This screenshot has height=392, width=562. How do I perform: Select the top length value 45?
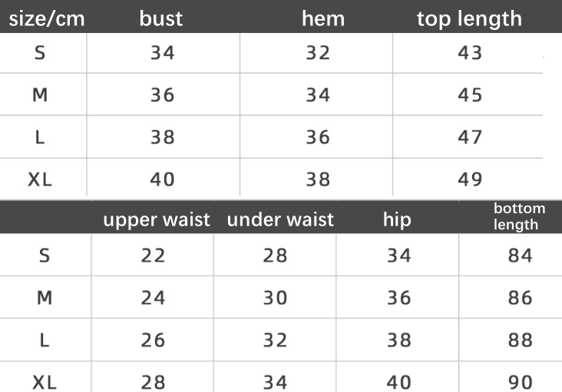(470, 95)
